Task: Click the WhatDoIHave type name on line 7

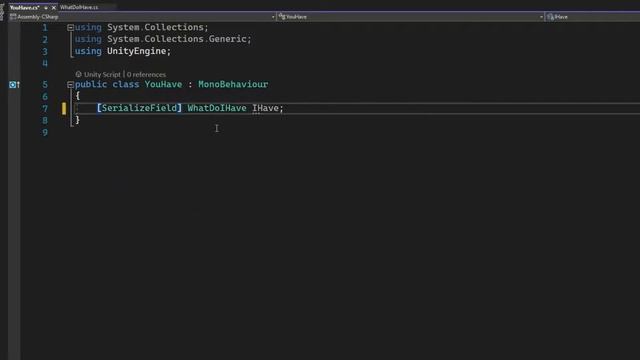Action: (217, 108)
